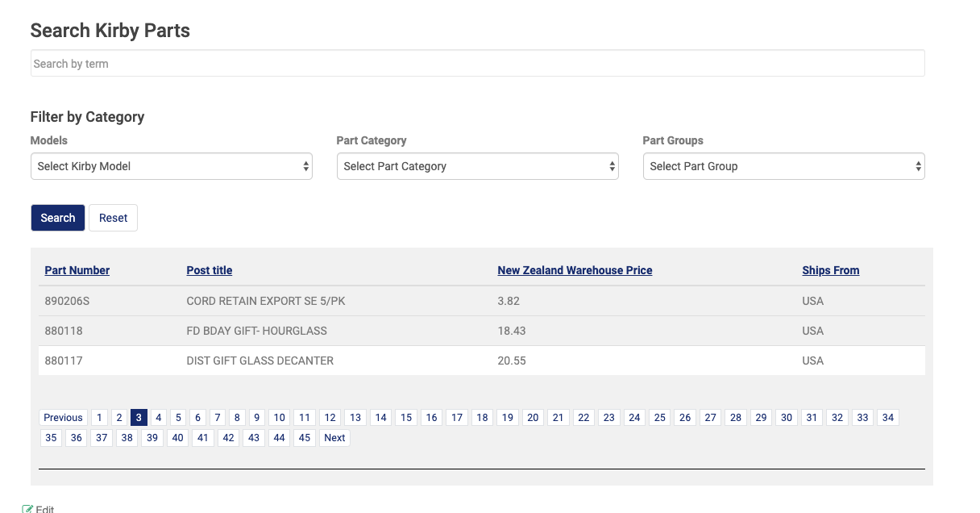Click the Search button
Viewport: 980px width, 513px height.
[x=58, y=218]
